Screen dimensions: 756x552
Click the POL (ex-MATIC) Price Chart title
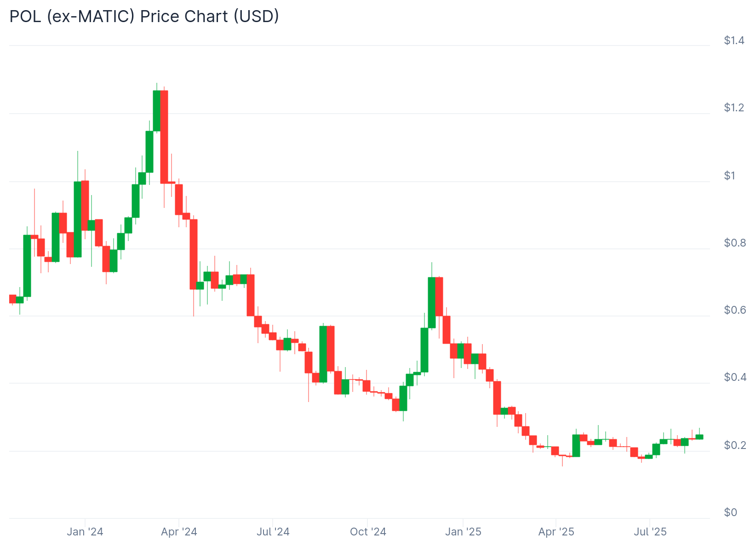coord(144,17)
